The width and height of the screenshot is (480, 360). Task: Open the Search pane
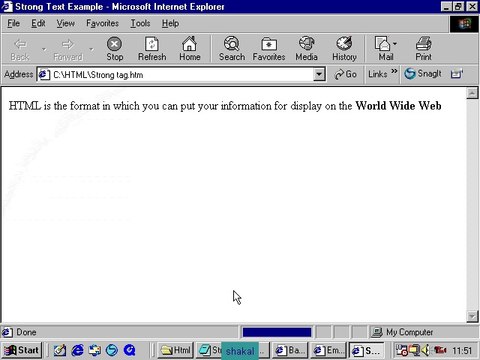(232, 49)
